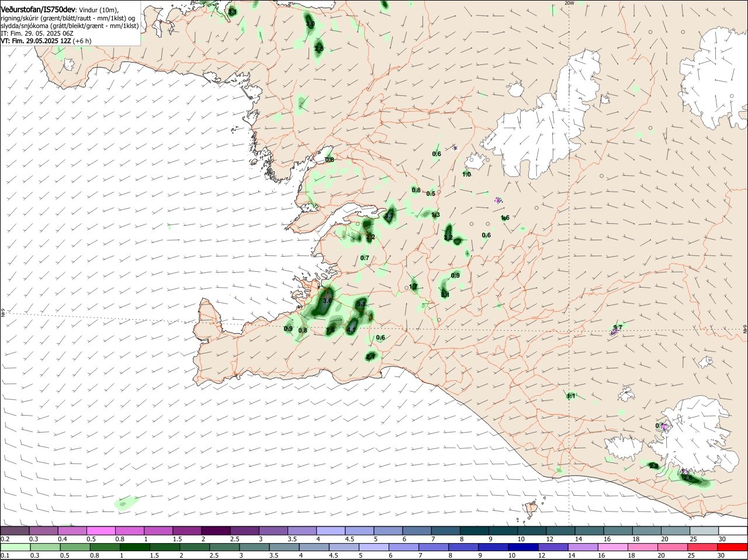The height and width of the screenshot is (560, 748).
Task: Click the 1.7 precipitation value on the map
Action: point(413,286)
